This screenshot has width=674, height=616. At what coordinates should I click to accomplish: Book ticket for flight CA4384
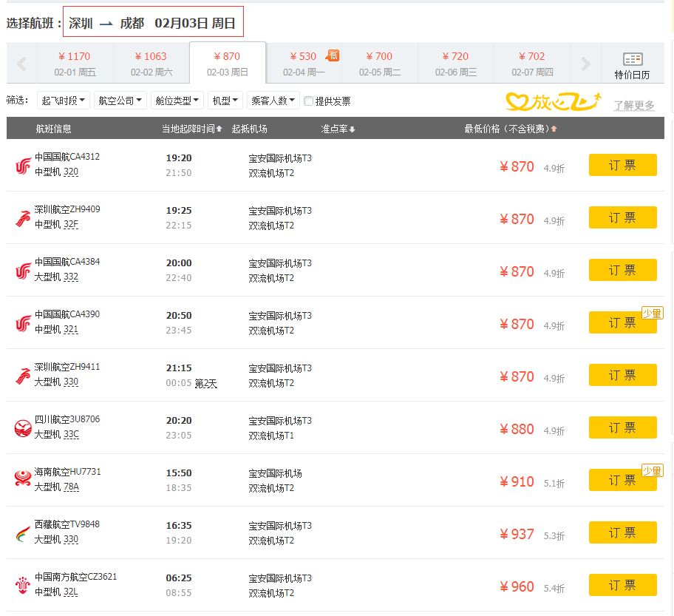pos(622,270)
